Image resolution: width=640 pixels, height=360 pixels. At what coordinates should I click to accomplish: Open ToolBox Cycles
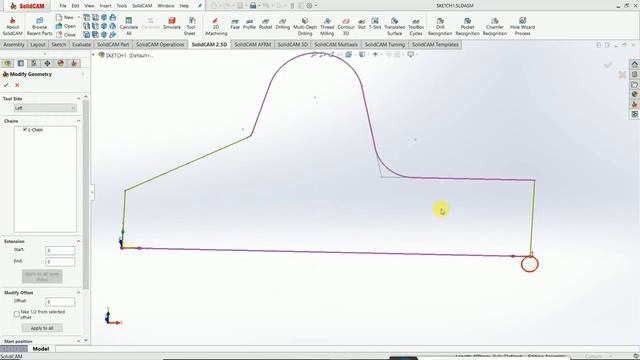point(416,27)
